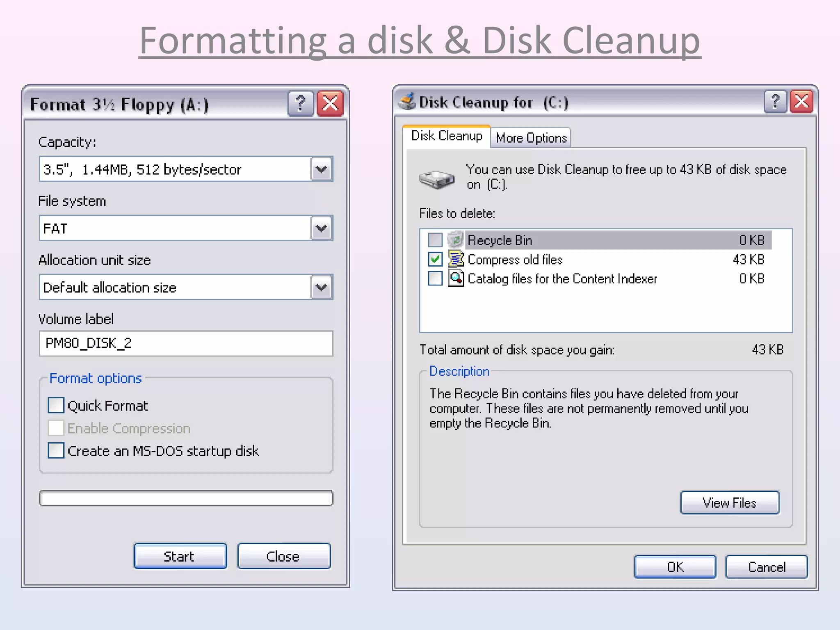
Task: Click Cancel in the Disk Cleanup window
Action: coord(767,567)
